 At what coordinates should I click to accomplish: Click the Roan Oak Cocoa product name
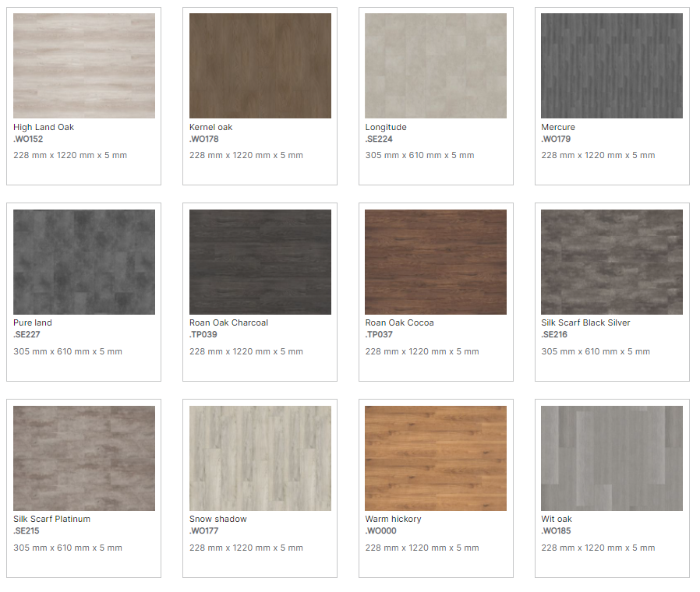pos(400,322)
